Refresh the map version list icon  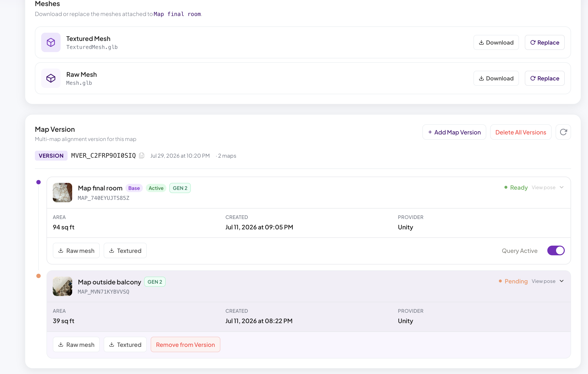[563, 132]
